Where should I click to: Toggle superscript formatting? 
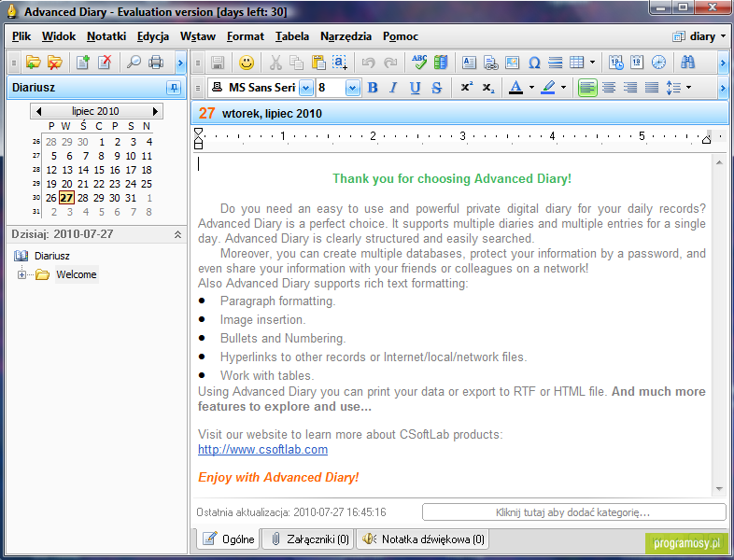coord(467,87)
